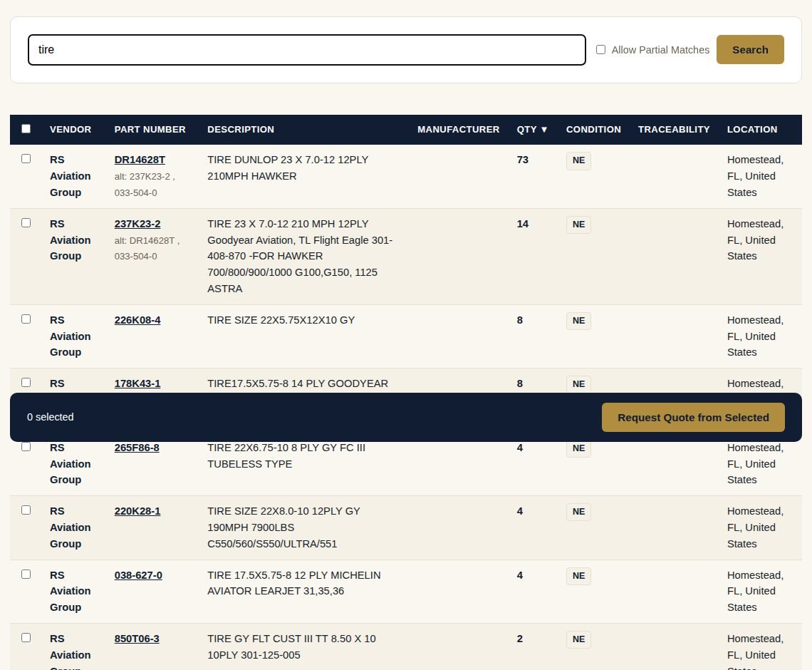
Task: Click the CONDITION column header
Action: [593, 130]
